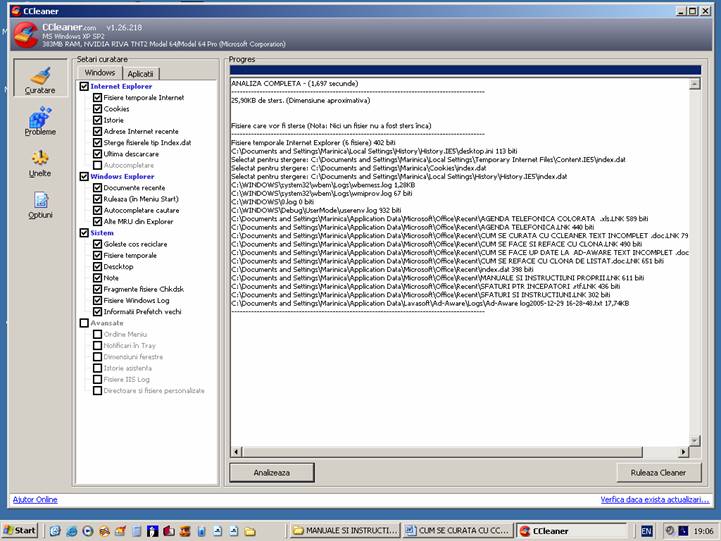Disable Goleste cos reciclare option
Screen dimensions: 721x541
[x=97, y=244]
